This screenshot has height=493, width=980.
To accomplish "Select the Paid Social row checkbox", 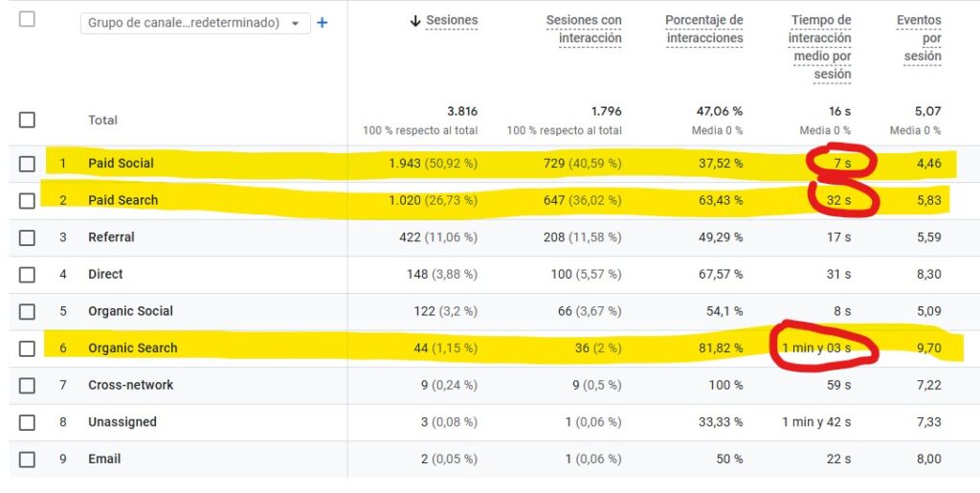I will coord(27,164).
